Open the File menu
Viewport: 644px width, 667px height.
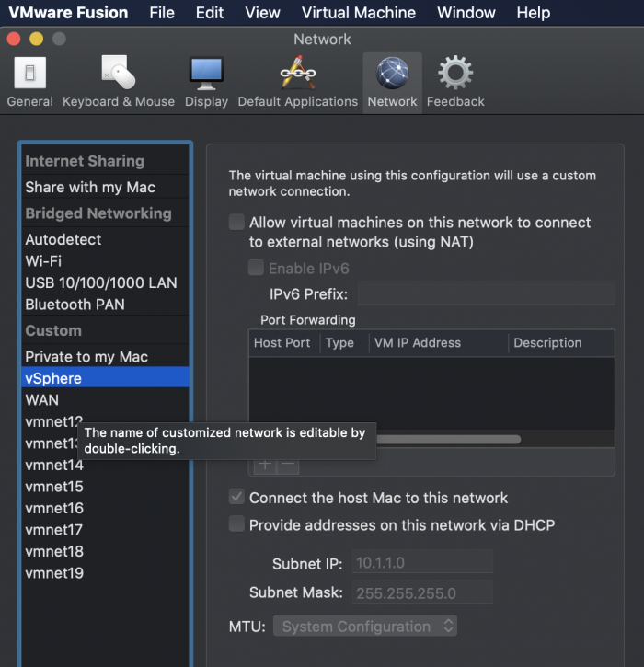pyautogui.click(x=162, y=13)
